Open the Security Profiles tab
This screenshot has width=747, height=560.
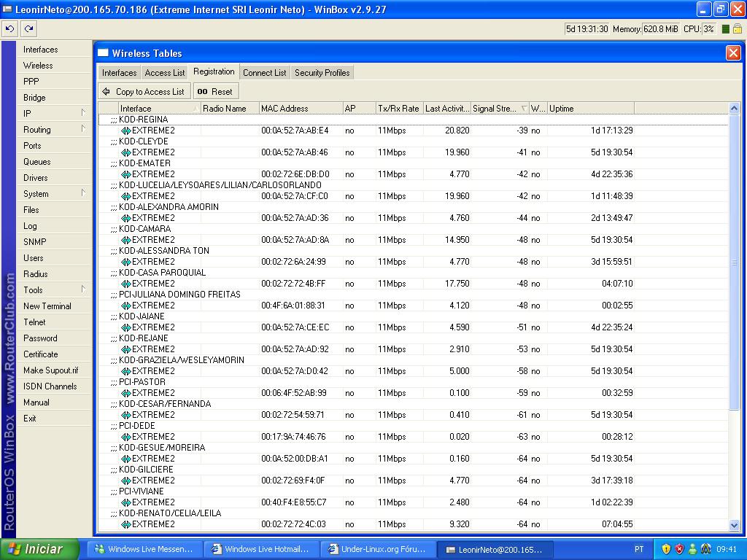click(x=322, y=73)
